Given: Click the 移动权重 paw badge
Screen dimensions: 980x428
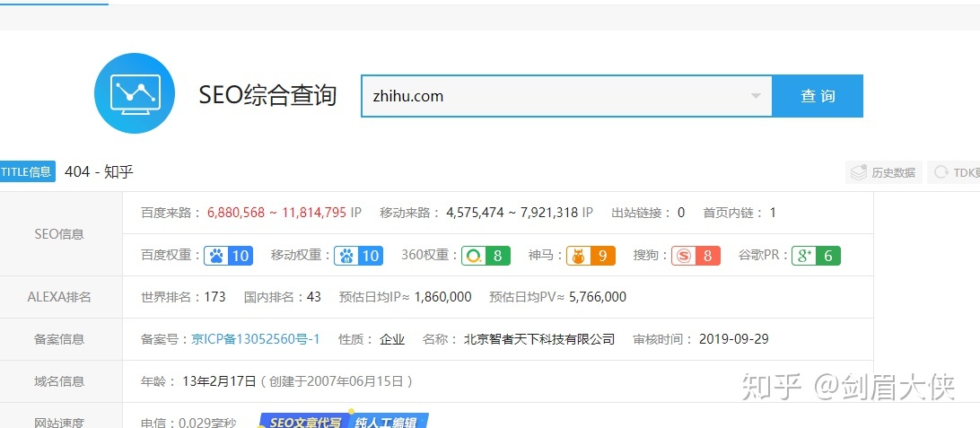Looking at the screenshot, I should 359,256.
